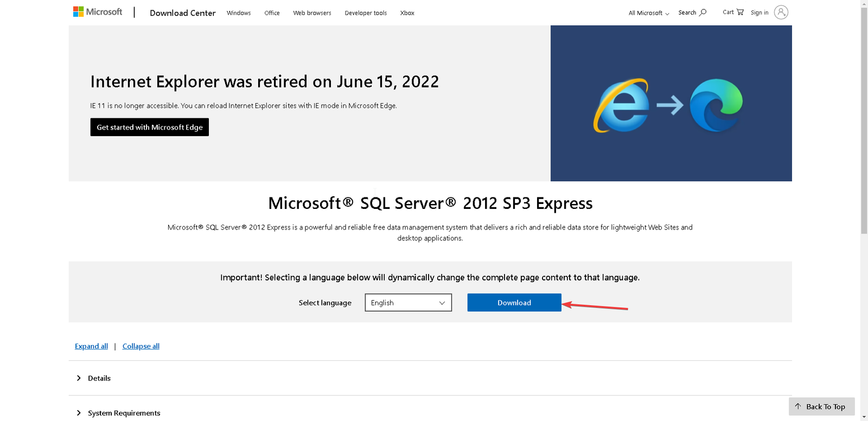Open the Windows menu item
This screenshot has height=421, width=868.
coord(239,13)
